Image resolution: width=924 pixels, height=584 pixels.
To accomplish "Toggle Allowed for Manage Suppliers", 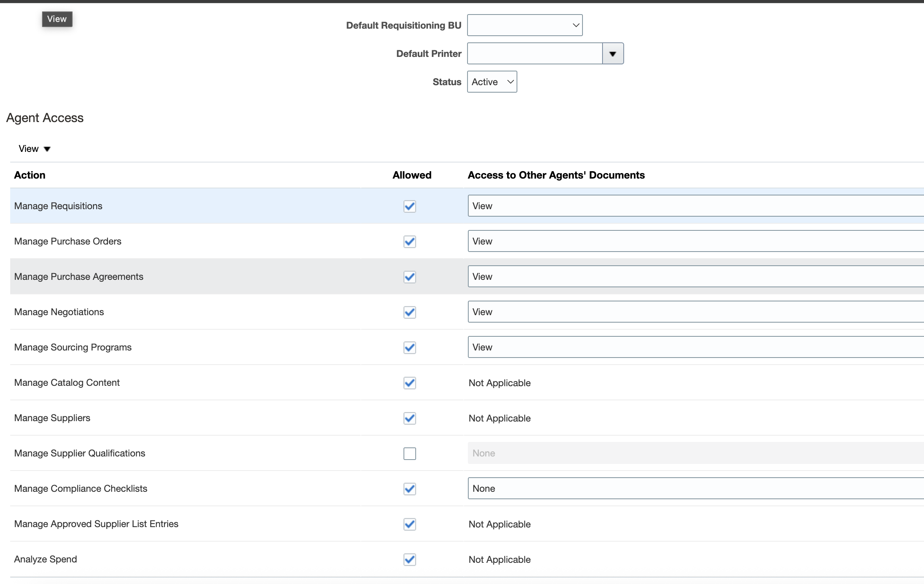I will (x=409, y=418).
